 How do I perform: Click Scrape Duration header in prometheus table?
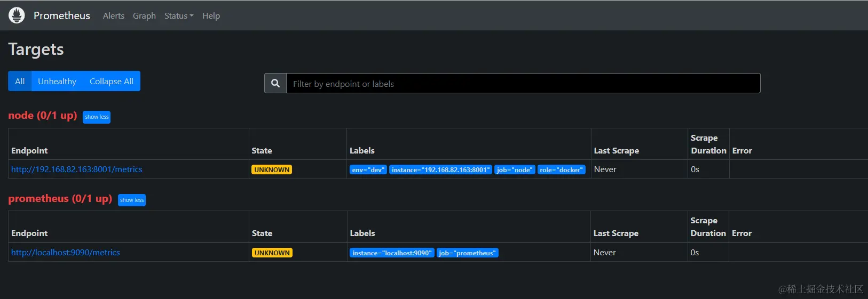708,227
